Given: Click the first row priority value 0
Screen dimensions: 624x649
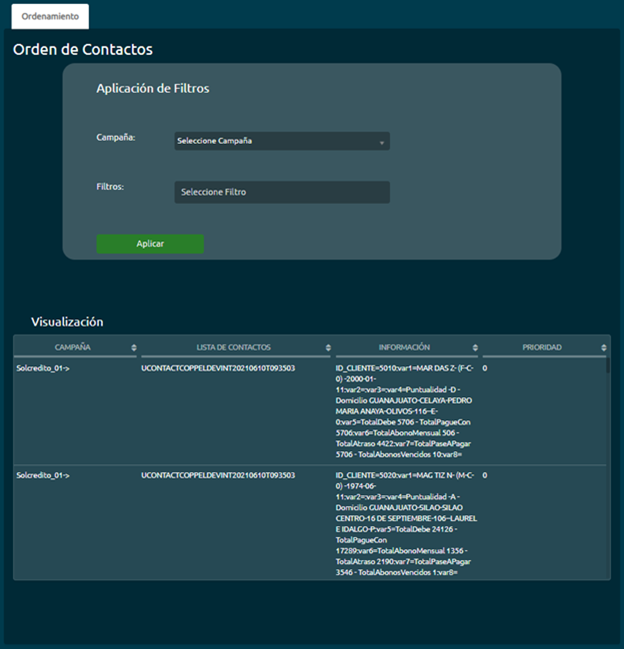Looking at the screenshot, I should click(485, 368).
